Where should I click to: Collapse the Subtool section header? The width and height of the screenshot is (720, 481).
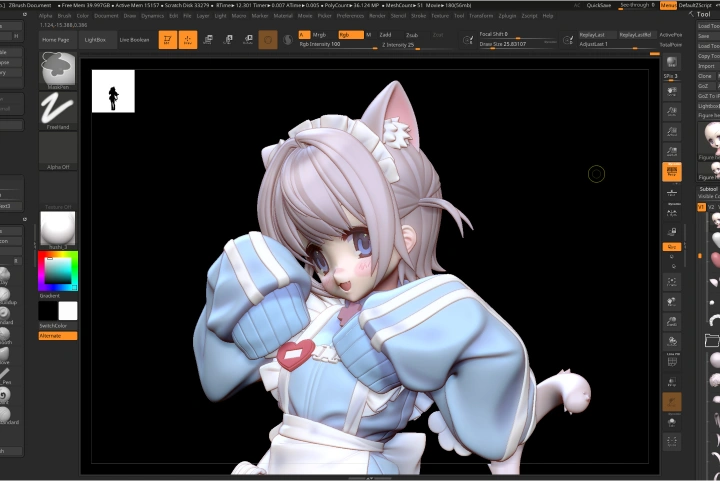point(708,189)
